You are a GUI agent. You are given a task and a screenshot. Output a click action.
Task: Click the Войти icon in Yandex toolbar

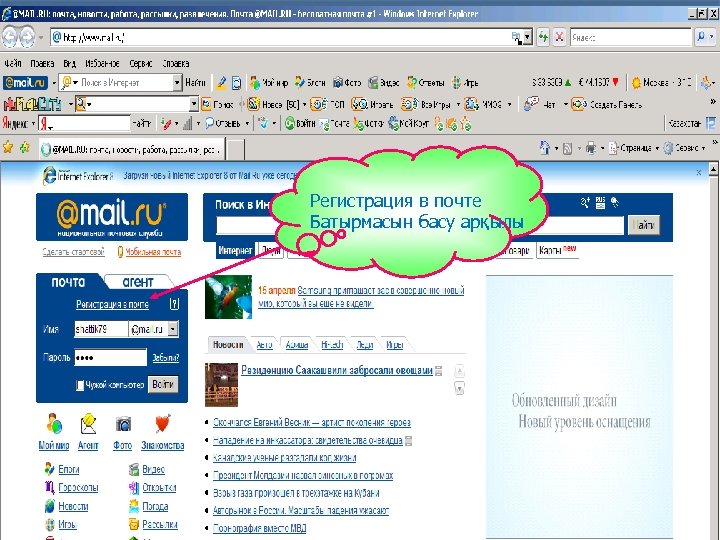point(289,123)
